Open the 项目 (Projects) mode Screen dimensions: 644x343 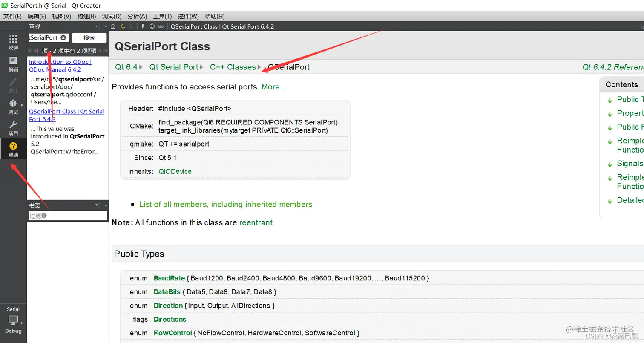[x=13, y=128]
